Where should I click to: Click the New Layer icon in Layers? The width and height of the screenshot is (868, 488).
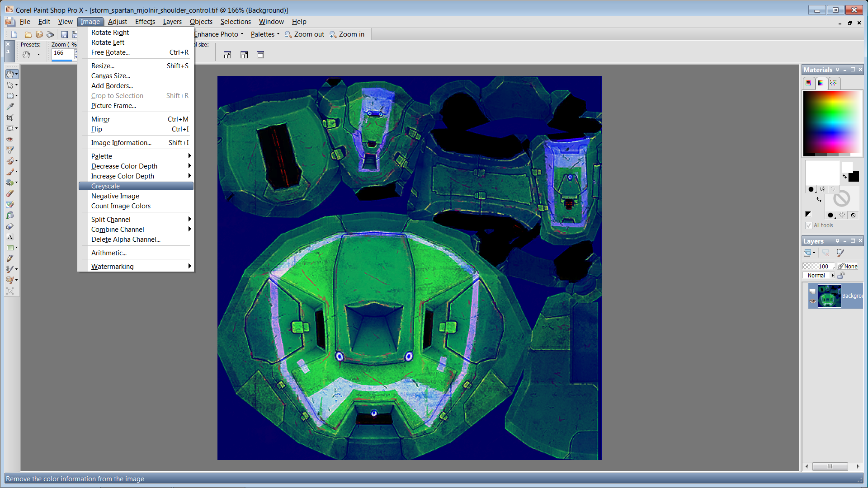coord(807,253)
